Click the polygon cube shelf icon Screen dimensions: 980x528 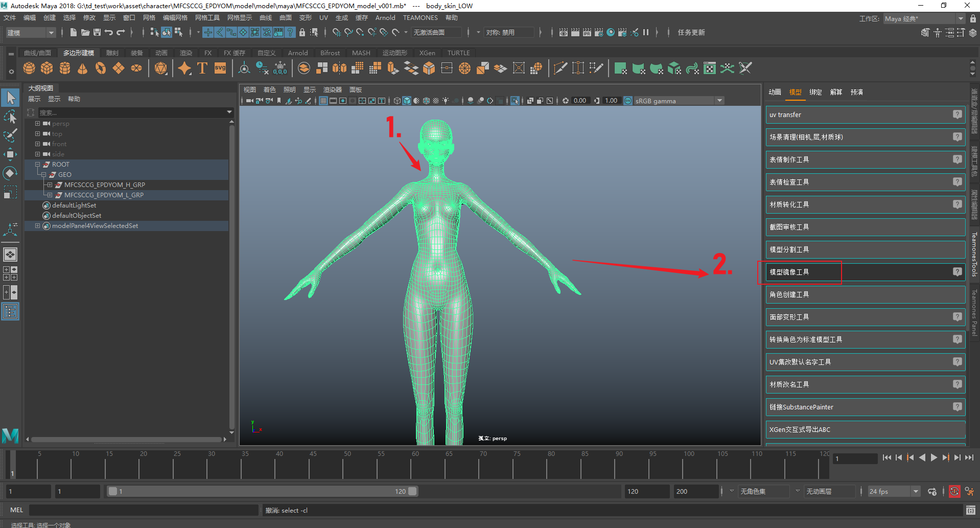[47, 68]
